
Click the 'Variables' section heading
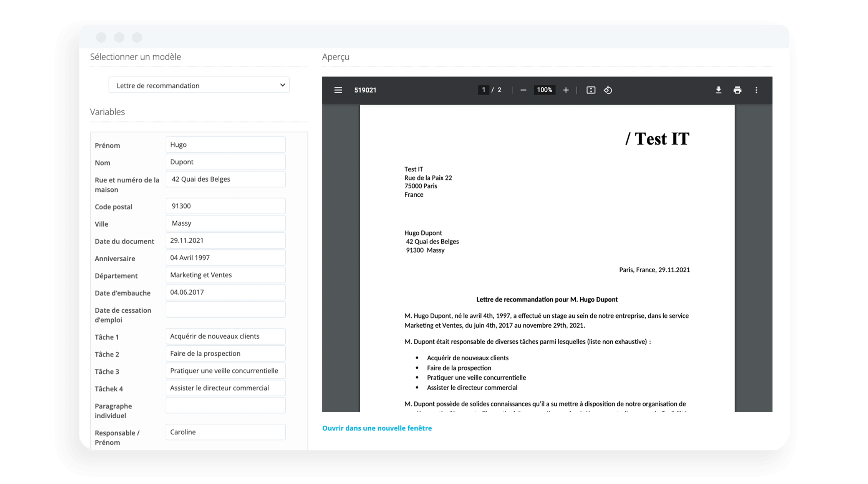click(107, 112)
